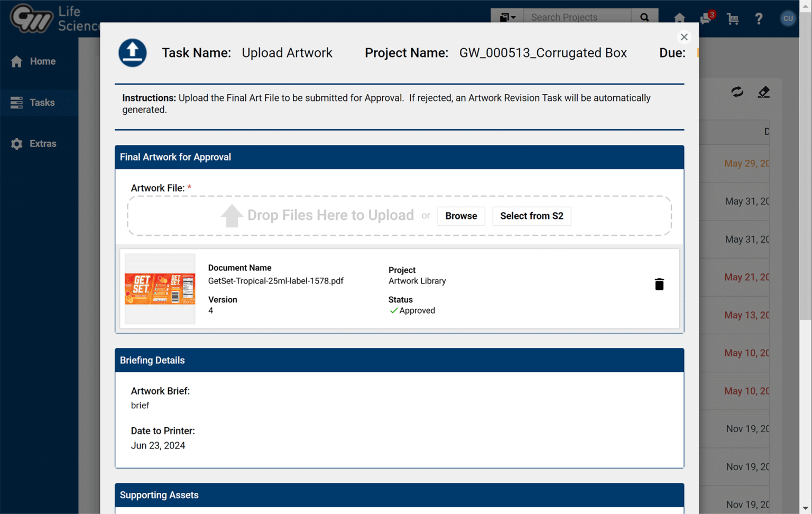
Task: Click the search magnifier button
Action: coord(644,17)
